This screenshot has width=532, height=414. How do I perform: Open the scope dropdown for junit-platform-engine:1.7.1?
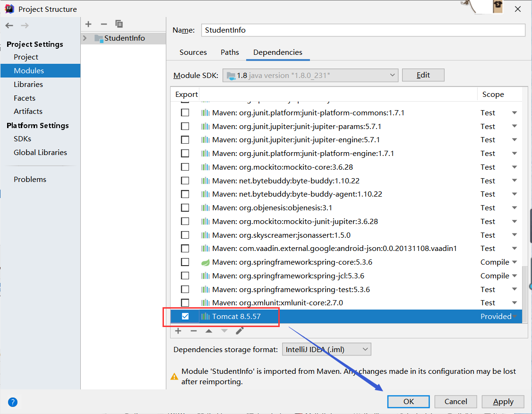[x=515, y=154]
